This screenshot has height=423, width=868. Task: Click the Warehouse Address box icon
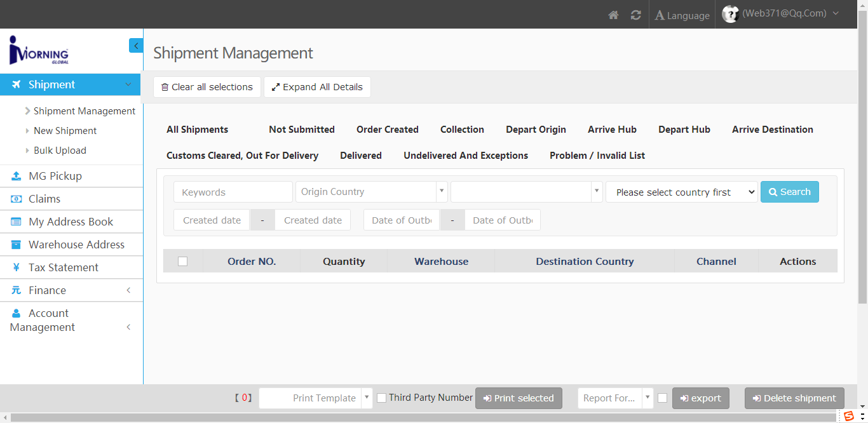(x=17, y=245)
